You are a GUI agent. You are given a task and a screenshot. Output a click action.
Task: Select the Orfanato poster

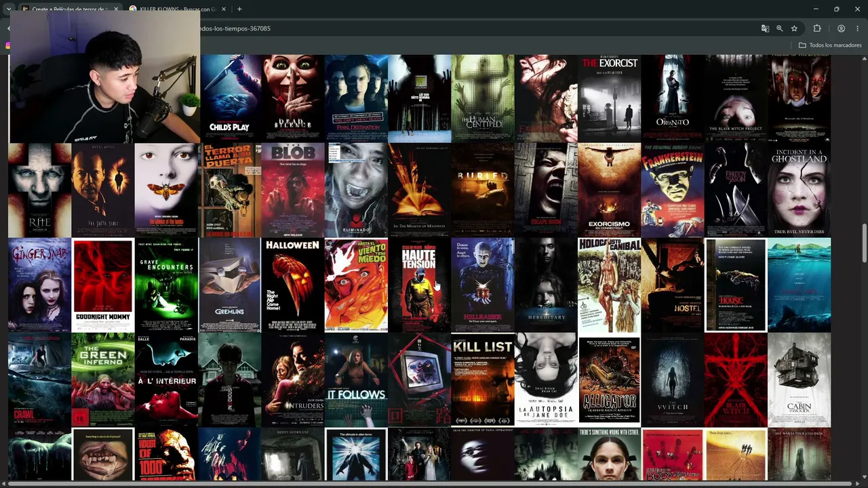click(673, 98)
